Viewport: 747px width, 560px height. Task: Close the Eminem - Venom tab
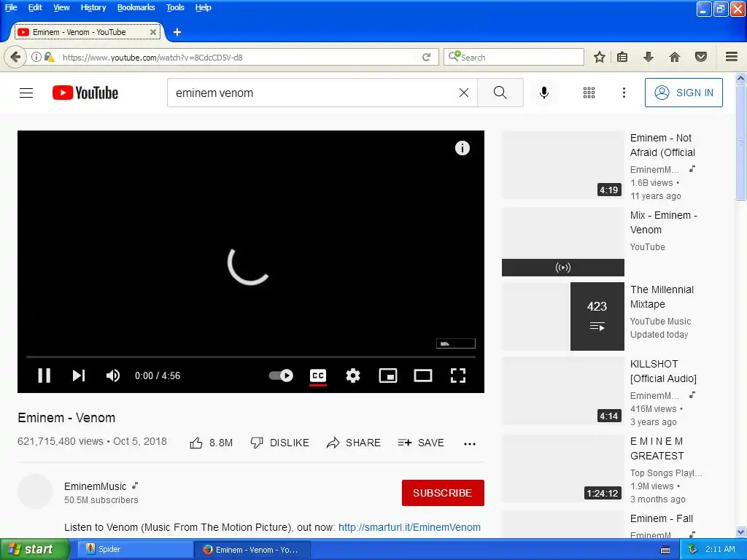pyautogui.click(x=153, y=32)
